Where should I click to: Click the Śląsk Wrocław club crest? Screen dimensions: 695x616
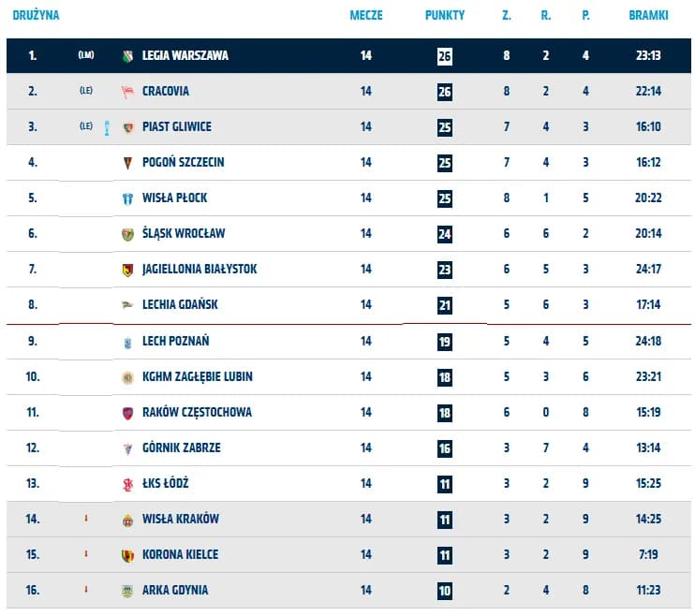[128, 234]
